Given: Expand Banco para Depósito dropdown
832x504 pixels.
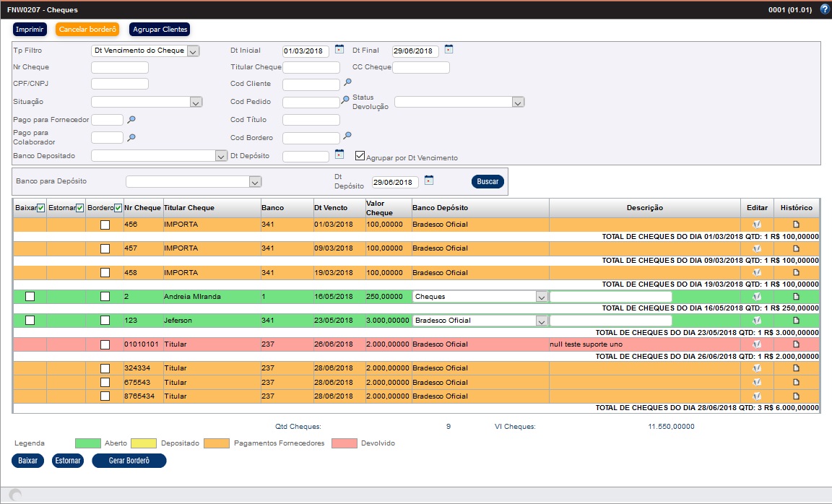Looking at the screenshot, I should click(x=254, y=182).
